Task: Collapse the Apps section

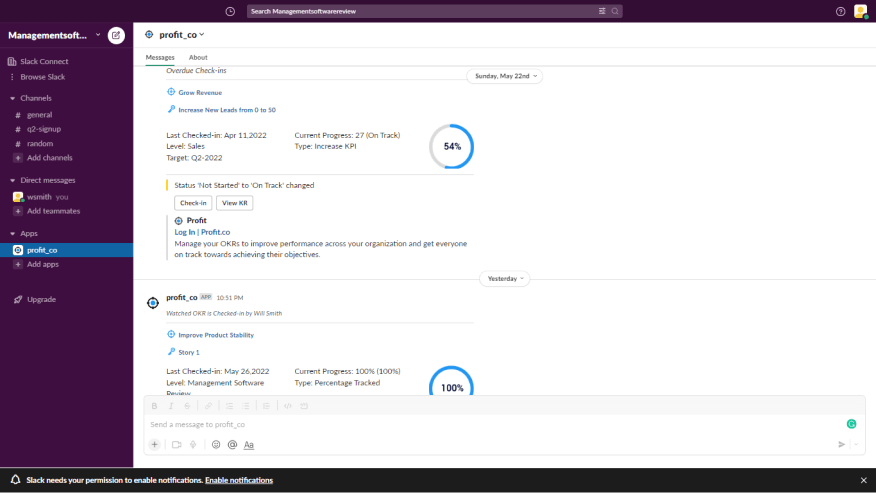Action: (x=13, y=234)
